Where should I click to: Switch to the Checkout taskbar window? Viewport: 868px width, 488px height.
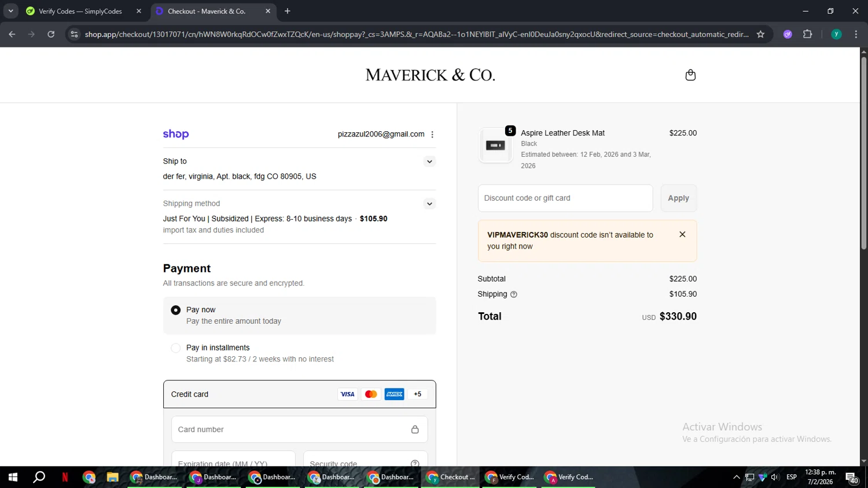pos(451,477)
